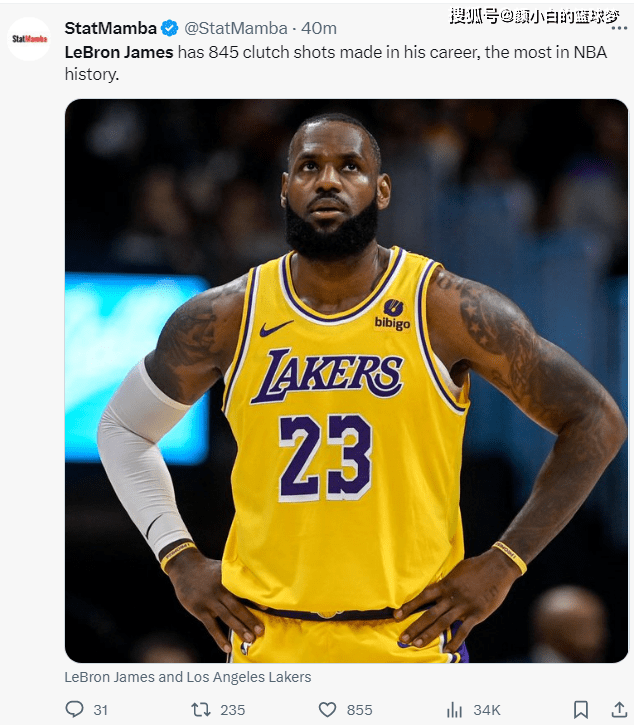Click the 34K views count
The image size is (634, 725).
pos(486,710)
